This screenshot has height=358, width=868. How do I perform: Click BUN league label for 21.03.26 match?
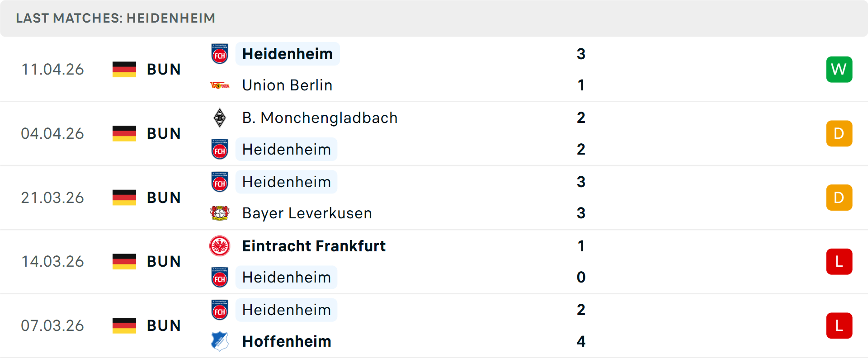tap(164, 198)
